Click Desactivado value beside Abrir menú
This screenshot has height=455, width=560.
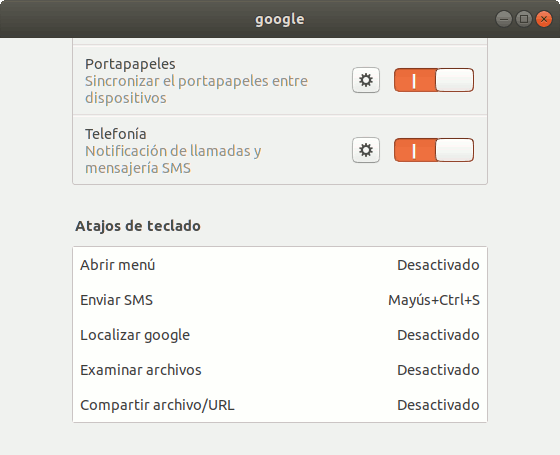point(438,265)
